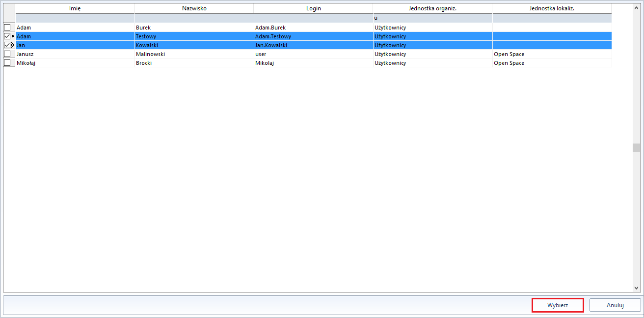Sort the list by the Imię column header

pyautogui.click(x=75, y=8)
